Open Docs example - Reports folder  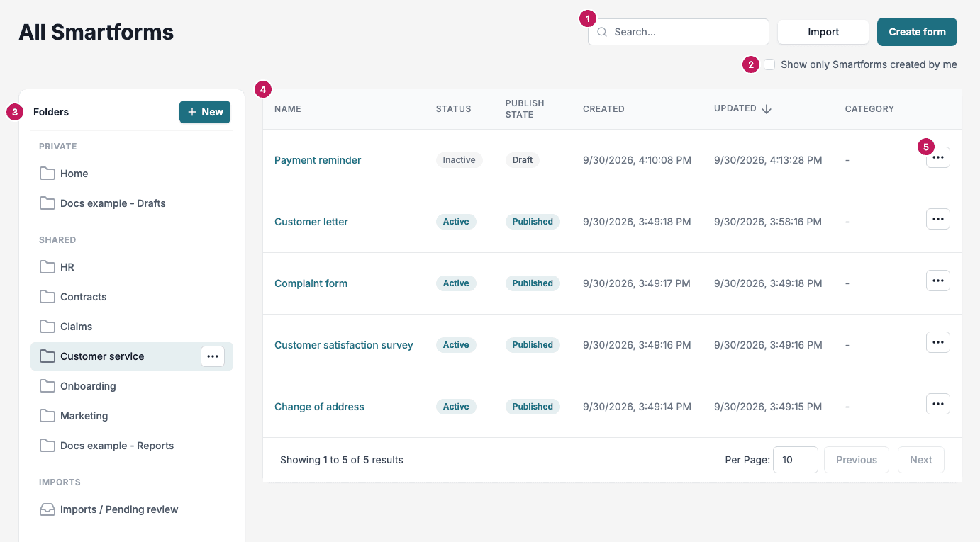tap(132, 446)
